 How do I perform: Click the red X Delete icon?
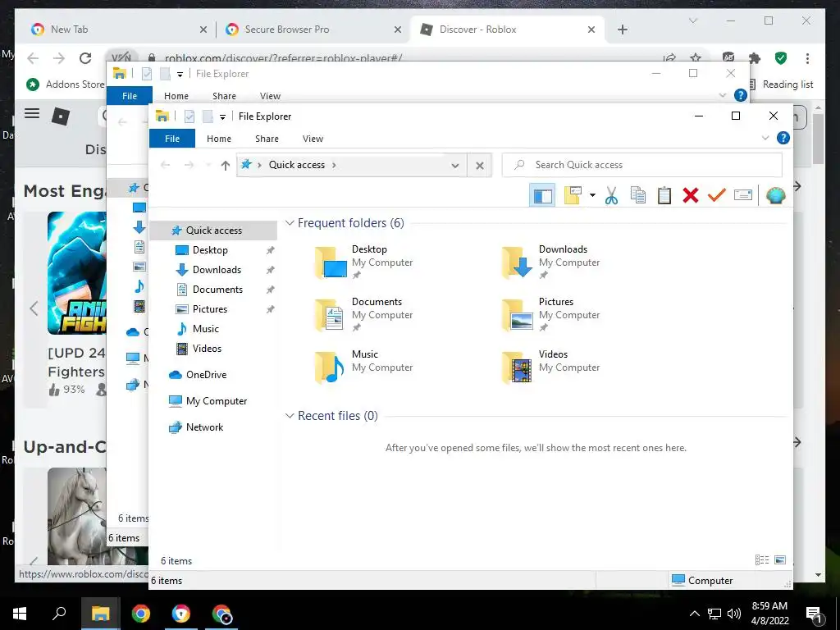(x=691, y=195)
